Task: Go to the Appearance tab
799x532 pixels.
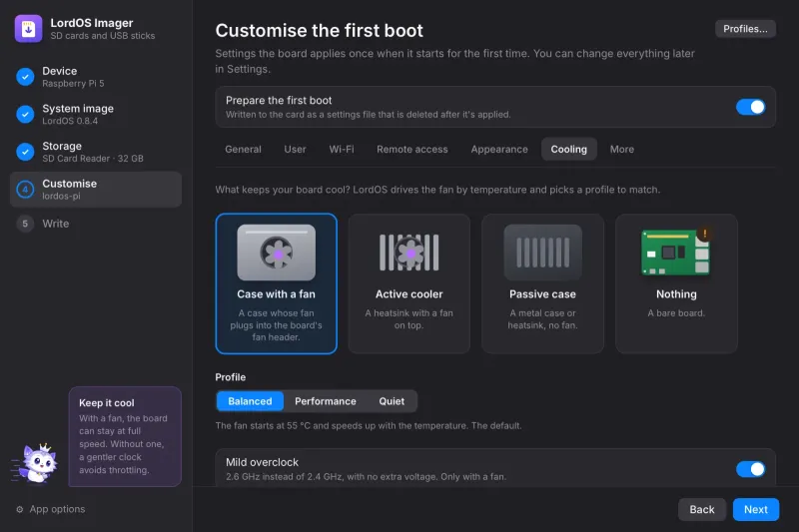Action: 499,149
